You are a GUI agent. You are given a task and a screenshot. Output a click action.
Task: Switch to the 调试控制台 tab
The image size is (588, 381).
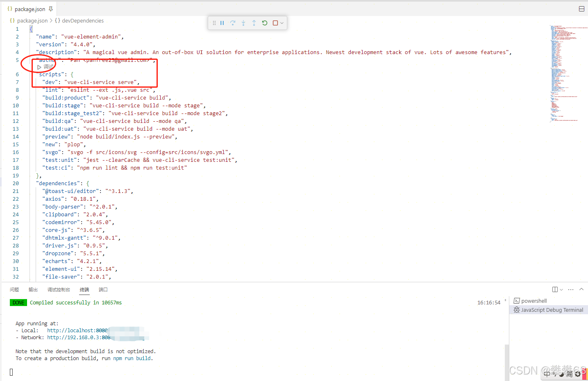click(x=59, y=289)
